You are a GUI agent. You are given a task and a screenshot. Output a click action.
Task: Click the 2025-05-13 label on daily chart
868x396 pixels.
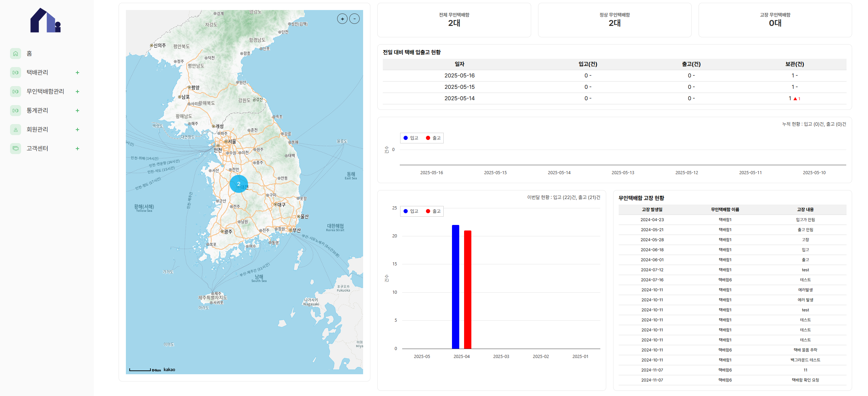pos(623,173)
